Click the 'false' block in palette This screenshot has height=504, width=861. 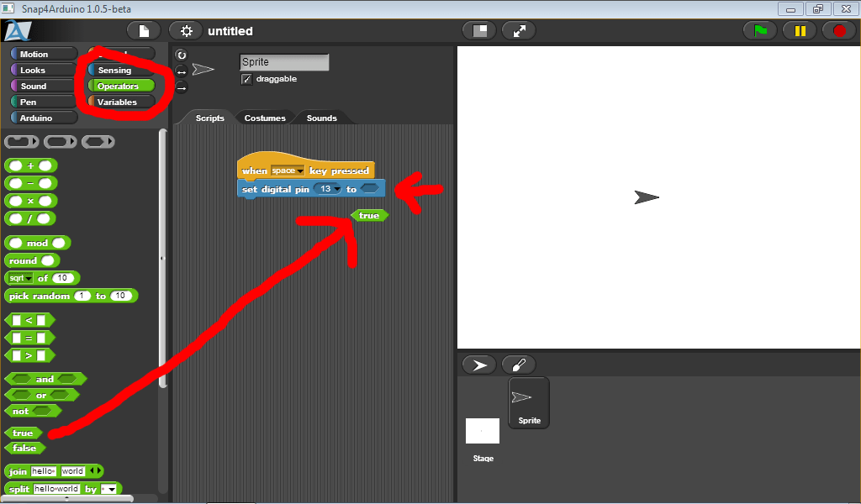point(24,448)
